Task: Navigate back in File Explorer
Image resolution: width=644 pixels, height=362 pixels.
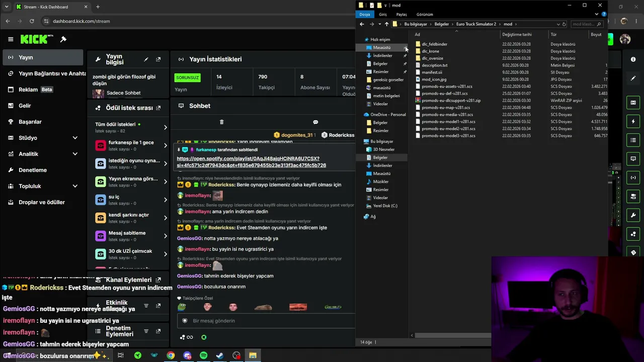Action: (x=362, y=24)
